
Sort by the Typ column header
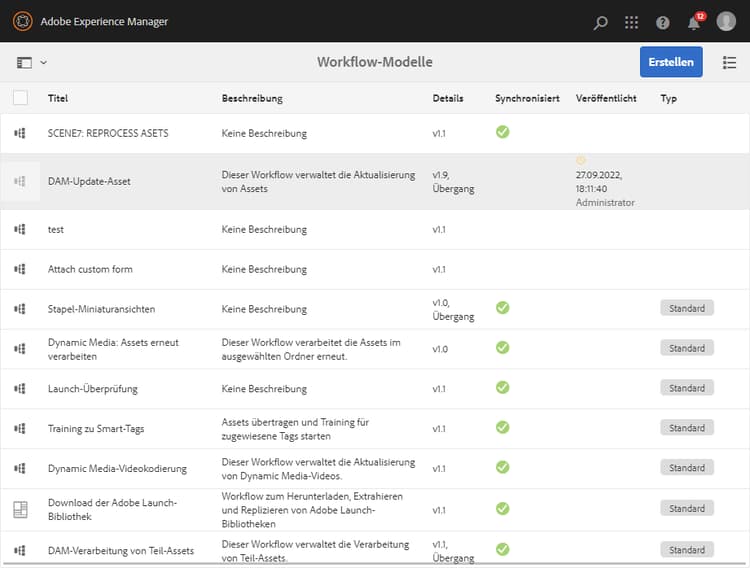pyautogui.click(x=669, y=98)
